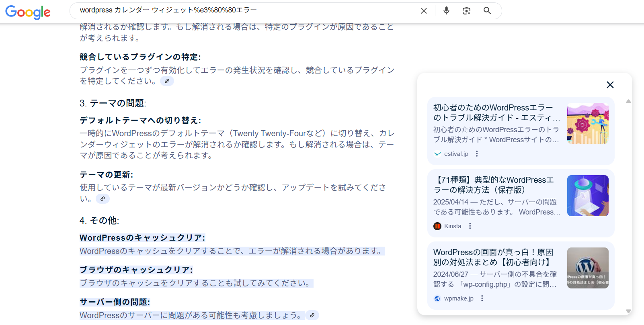Click heading ブラウザのキャッシュクリア:

click(x=136, y=270)
